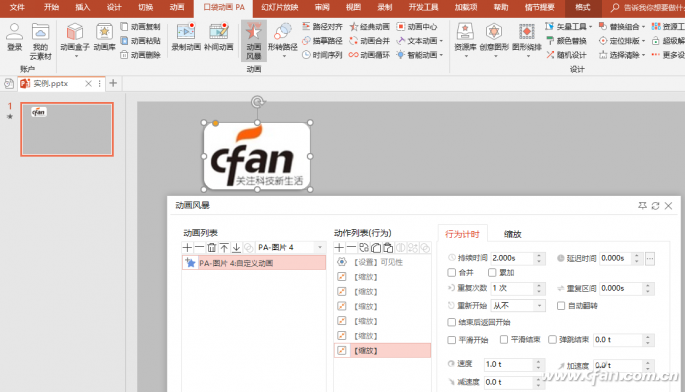Switch to the 缩放 tab
This screenshot has width=685, height=392.
click(x=512, y=234)
